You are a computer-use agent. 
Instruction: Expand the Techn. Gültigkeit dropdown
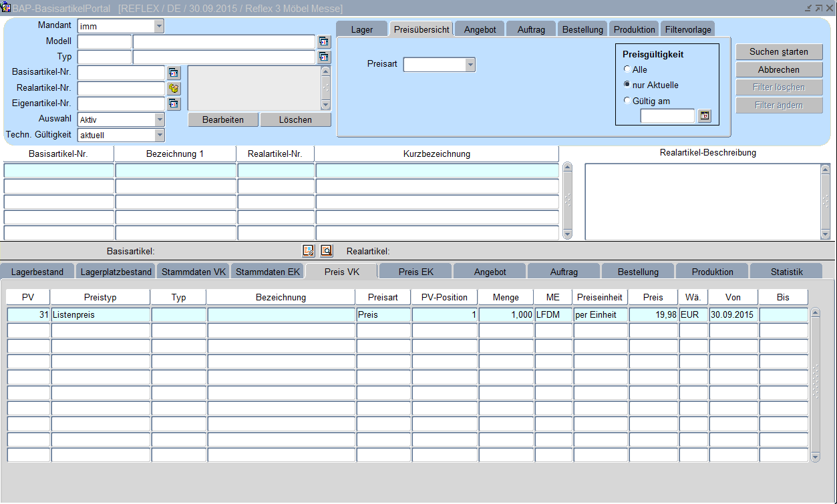pos(159,135)
